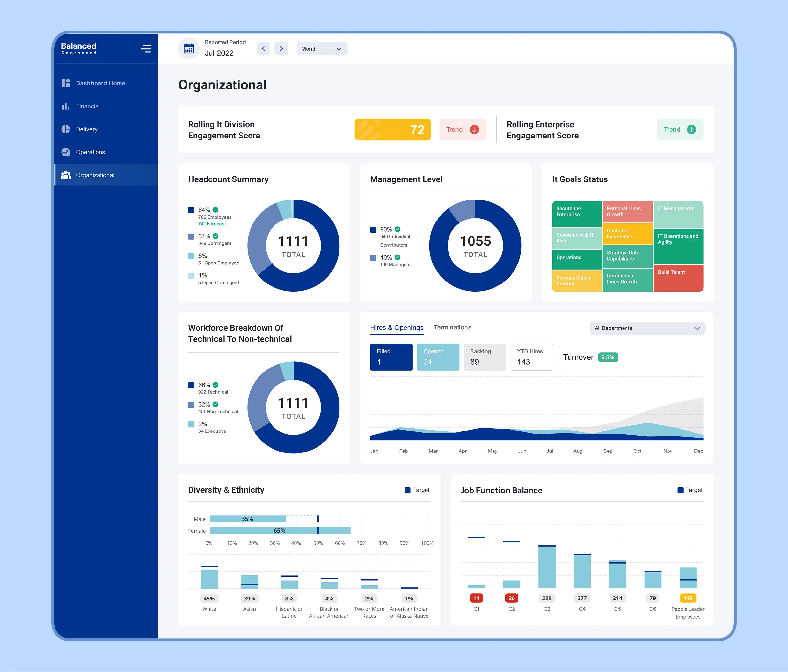The width and height of the screenshot is (788, 672).
Task: Select the Filled 1 card
Action: coord(391,357)
